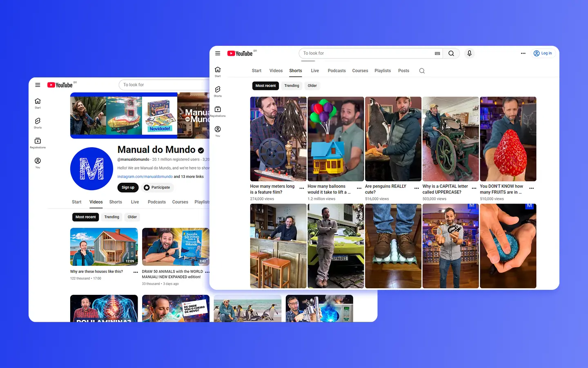Image resolution: width=588 pixels, height=368 pixels.
Task: Click Trending chip in back window
Action: [111, 217]
